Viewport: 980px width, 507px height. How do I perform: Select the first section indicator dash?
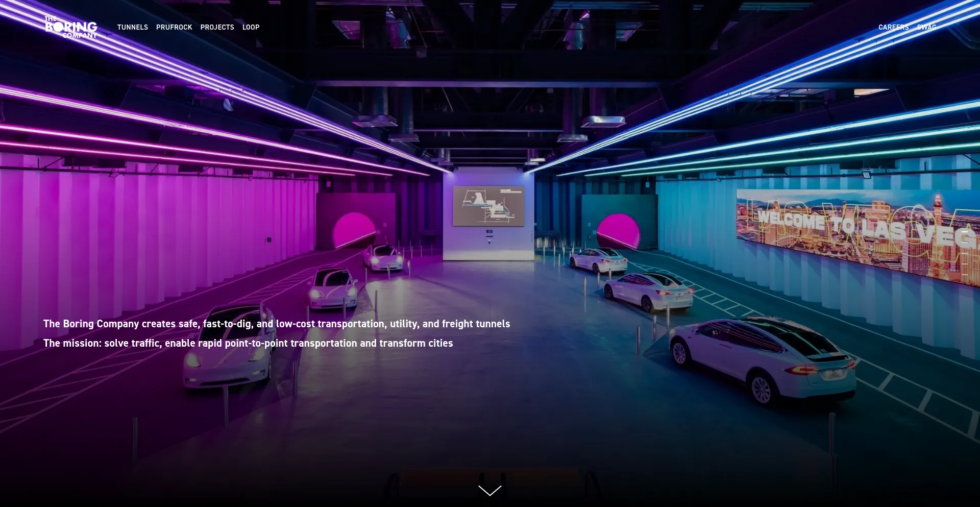point(964,232)
